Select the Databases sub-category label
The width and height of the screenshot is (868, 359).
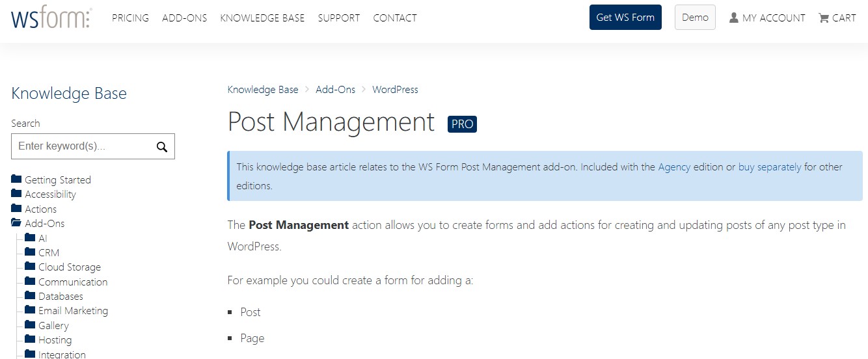61,296
